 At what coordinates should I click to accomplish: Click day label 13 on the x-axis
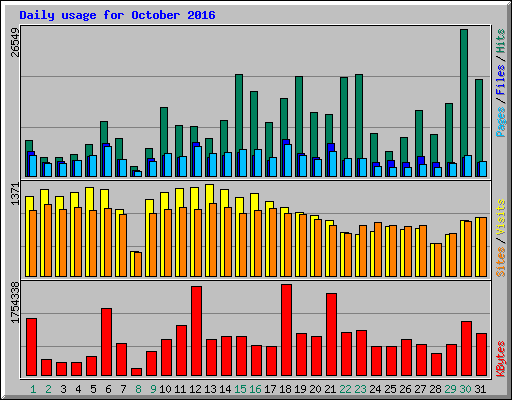(x=210, y=389)
